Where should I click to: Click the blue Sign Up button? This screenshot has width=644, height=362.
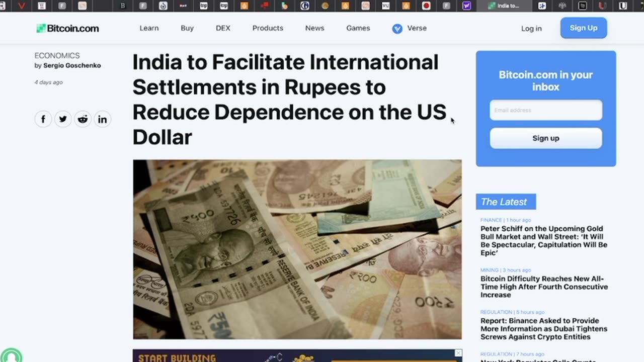pos(584,28)
